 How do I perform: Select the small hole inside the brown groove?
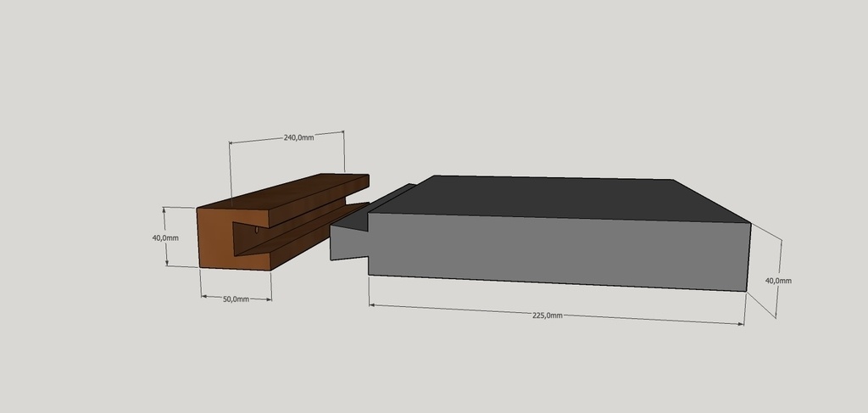click(257, 229)
